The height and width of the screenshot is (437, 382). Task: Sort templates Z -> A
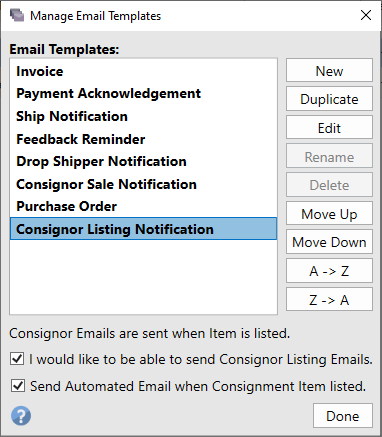click(329, 300)
